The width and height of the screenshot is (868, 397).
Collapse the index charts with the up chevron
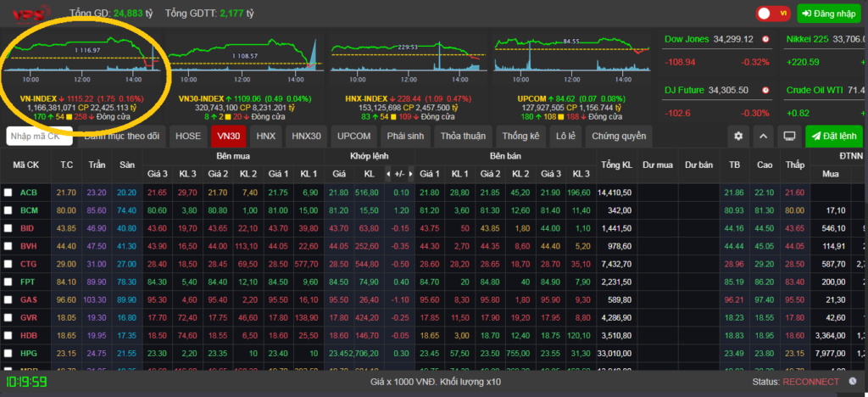(763, 136)
